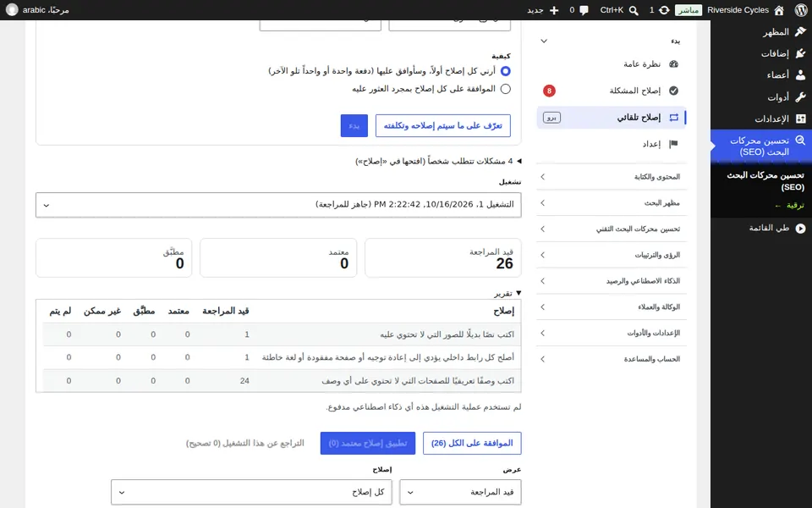Open المظهر menu in admin sidebar
Viewport: 812px width, 508px height.
(761, 31)
